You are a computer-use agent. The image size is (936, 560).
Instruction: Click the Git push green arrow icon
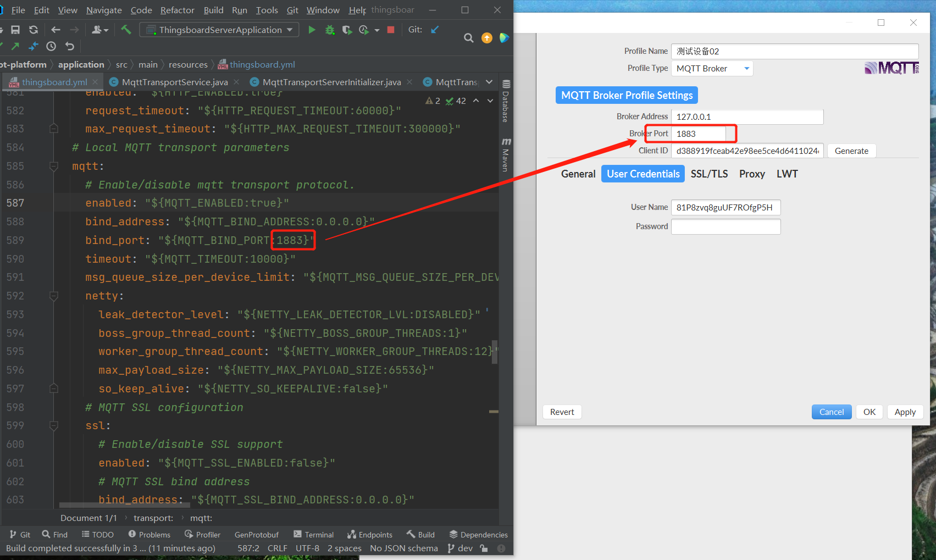pos(15,46)
